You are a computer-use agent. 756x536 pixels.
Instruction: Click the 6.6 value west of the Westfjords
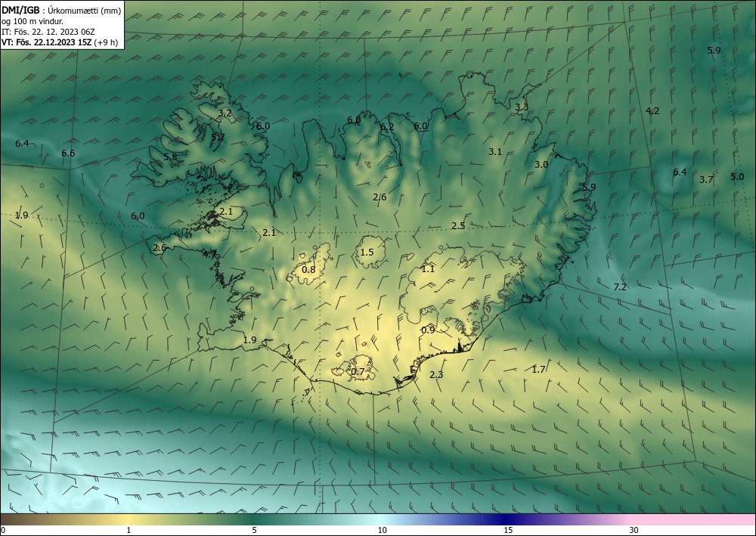[68, 153]
